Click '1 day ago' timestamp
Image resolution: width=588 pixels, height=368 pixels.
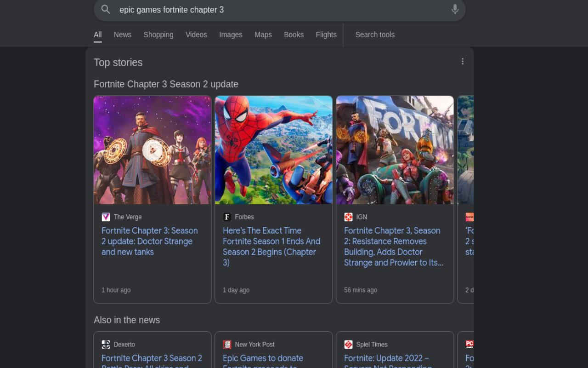(236, 290)
